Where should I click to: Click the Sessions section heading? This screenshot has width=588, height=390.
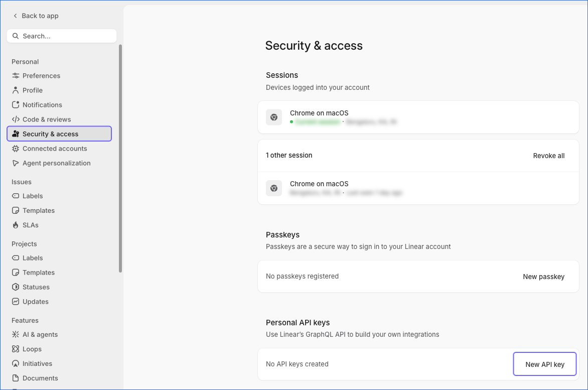(x=281, y=75)
